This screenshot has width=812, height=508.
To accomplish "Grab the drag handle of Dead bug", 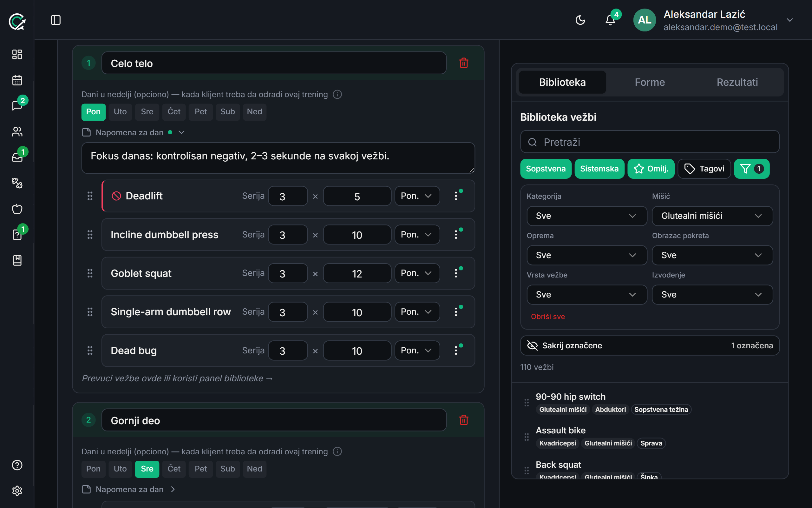I will (90, 351).
